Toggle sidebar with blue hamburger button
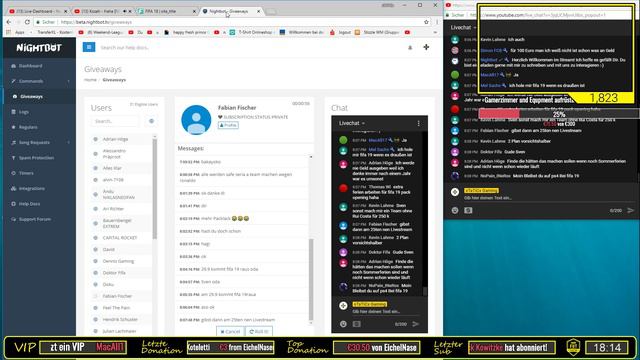 [89, 47]
